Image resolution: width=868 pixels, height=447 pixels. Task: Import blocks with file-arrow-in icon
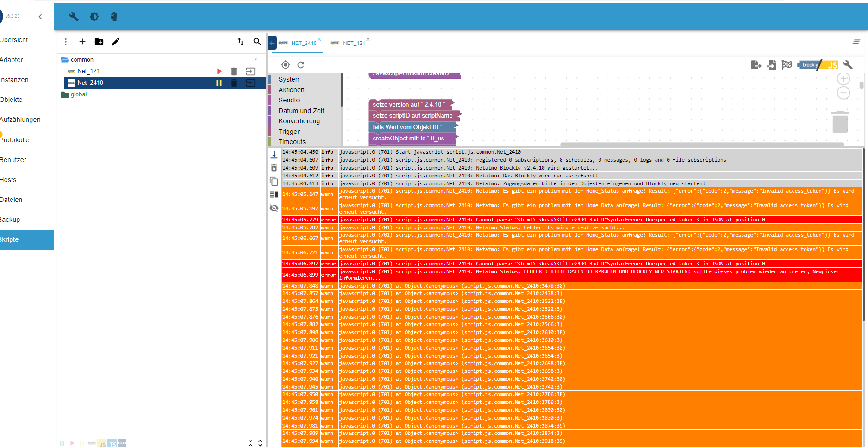click(772, 65)
